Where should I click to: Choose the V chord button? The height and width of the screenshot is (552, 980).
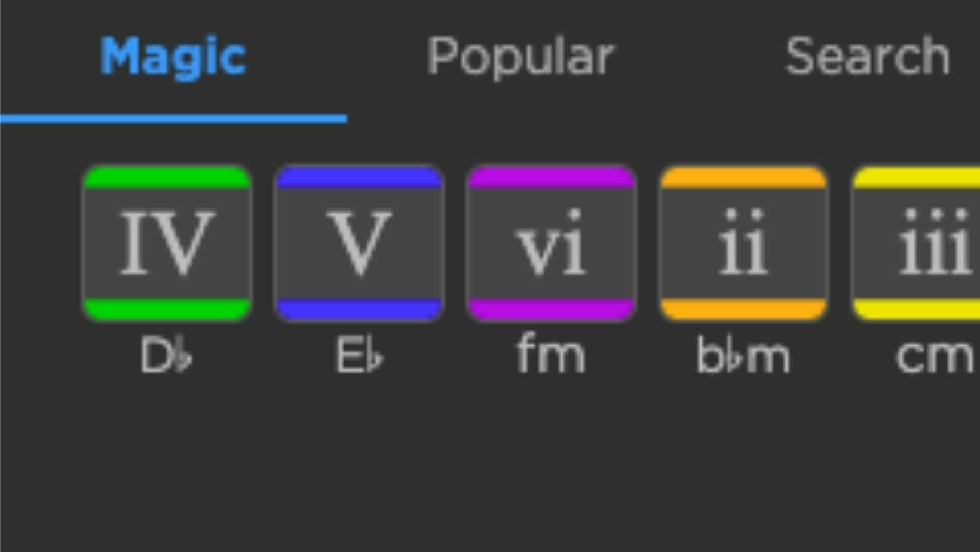(x=359, y=244)
